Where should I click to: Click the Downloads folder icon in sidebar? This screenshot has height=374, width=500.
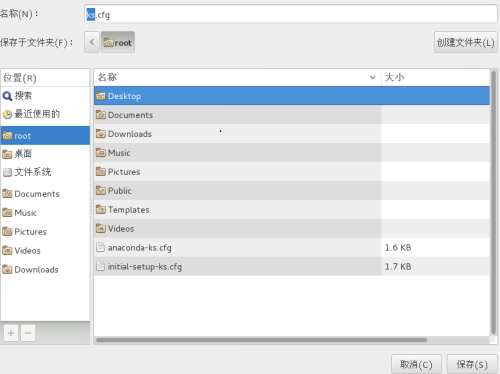pyautogui.click(x=7, y=269)
